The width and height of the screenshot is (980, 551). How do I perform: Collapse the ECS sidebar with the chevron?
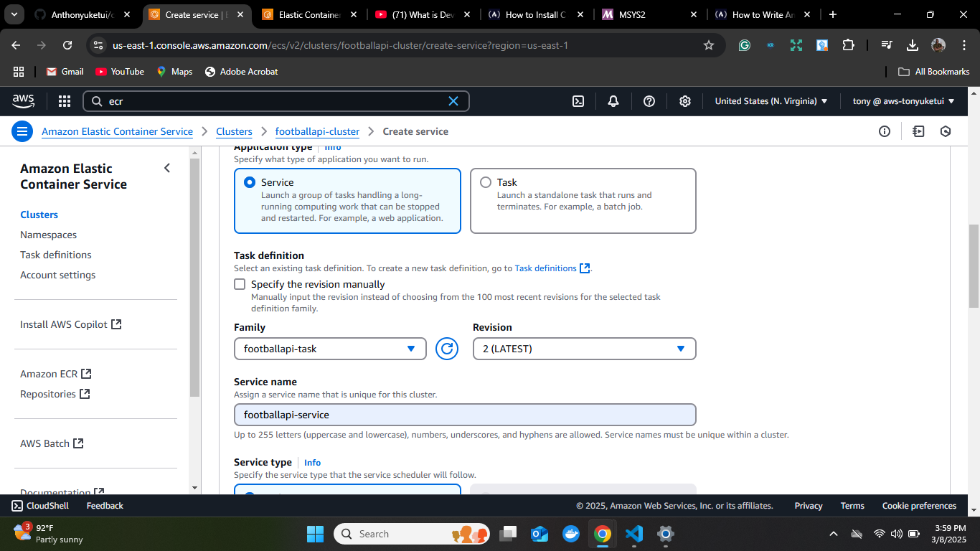coord(167,168)
